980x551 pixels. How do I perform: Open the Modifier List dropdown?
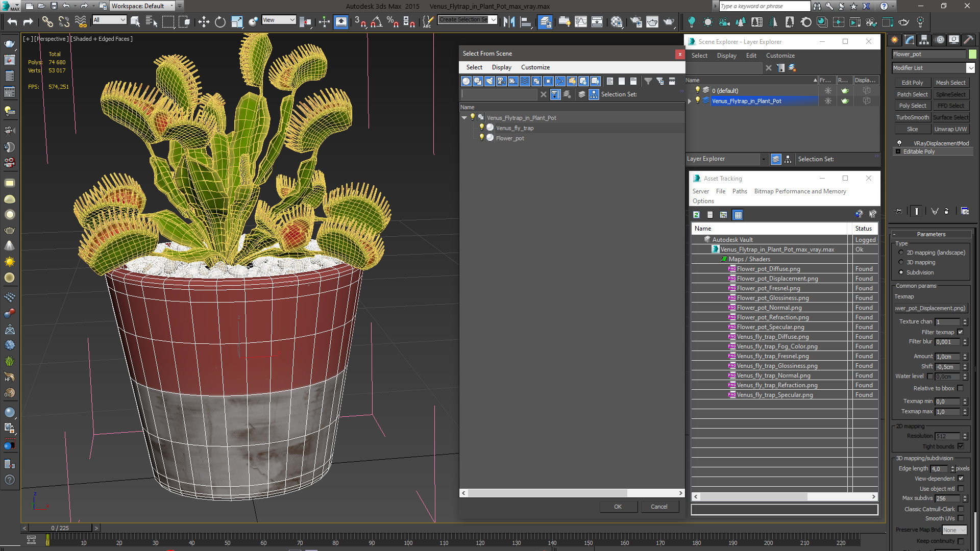(970, 68)
